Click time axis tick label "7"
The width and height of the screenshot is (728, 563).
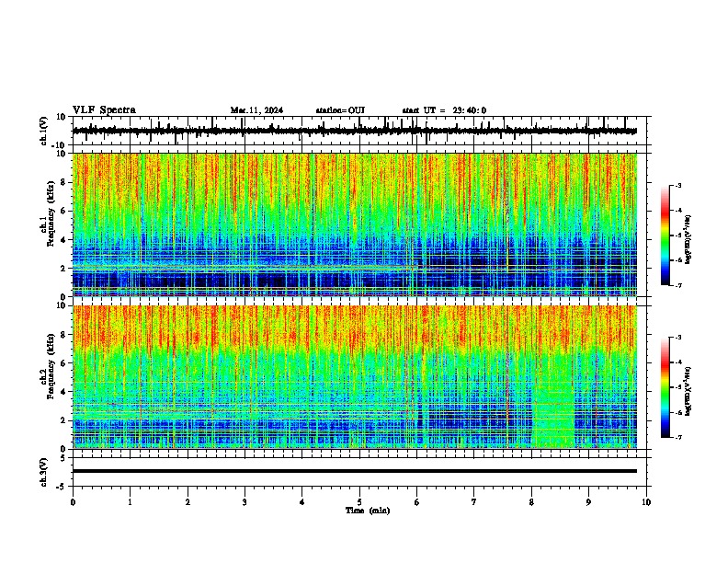click(x=474, y=502)
